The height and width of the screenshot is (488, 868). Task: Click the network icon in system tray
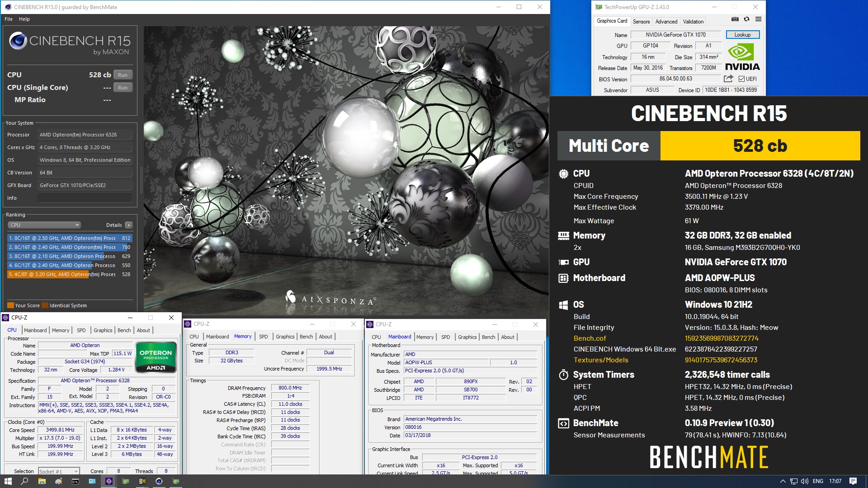point(793,481)
